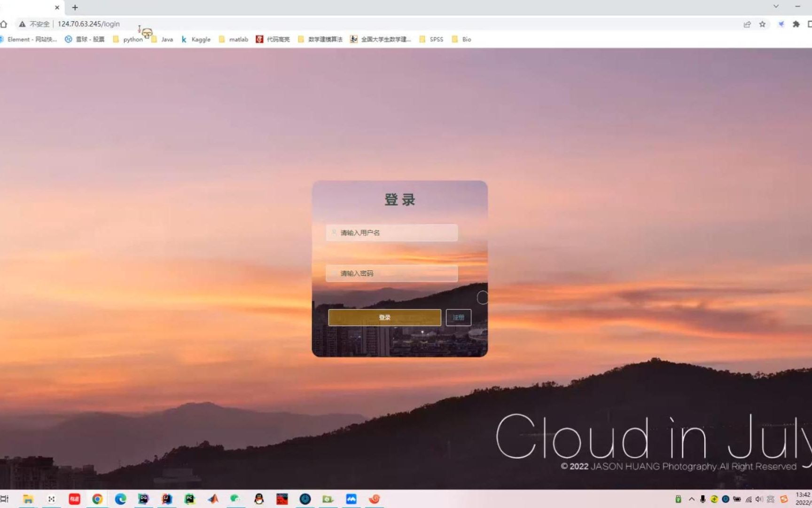Open the red snail app in taskbar
812x508 pixels.
point(375,499)
